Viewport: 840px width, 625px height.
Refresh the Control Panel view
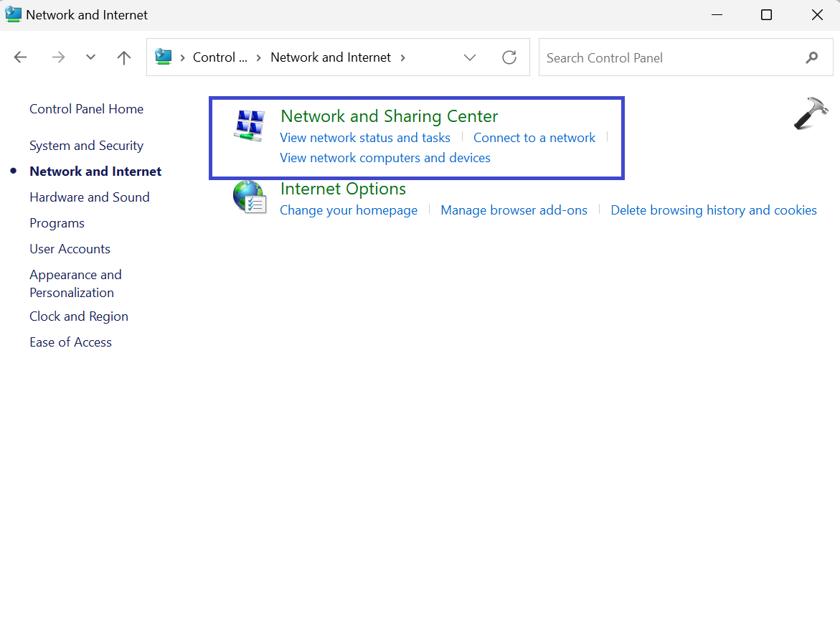[x=509, y=57]
